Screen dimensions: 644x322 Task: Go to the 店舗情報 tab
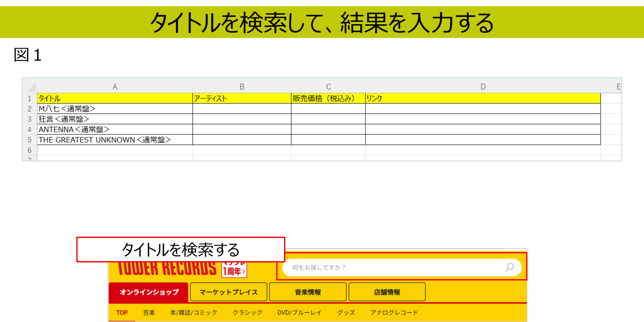pos(387,292)
